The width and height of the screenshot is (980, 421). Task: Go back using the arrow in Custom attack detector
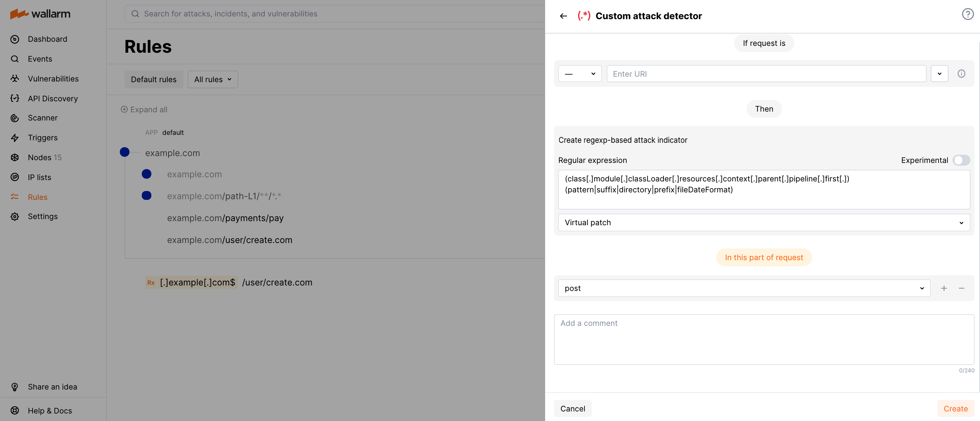coord(563,16)
